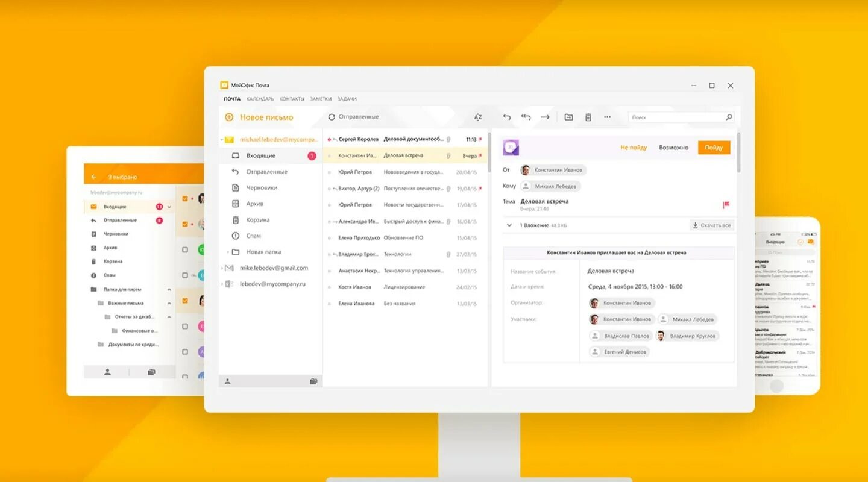Toggle the flag on the Виктор, Артур (2) message row
This screenshot has width=868, height=482.
480,189
